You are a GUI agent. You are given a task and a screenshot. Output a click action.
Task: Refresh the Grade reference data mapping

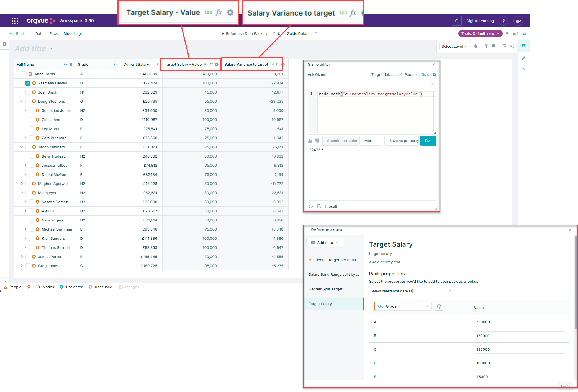point(439,306)
